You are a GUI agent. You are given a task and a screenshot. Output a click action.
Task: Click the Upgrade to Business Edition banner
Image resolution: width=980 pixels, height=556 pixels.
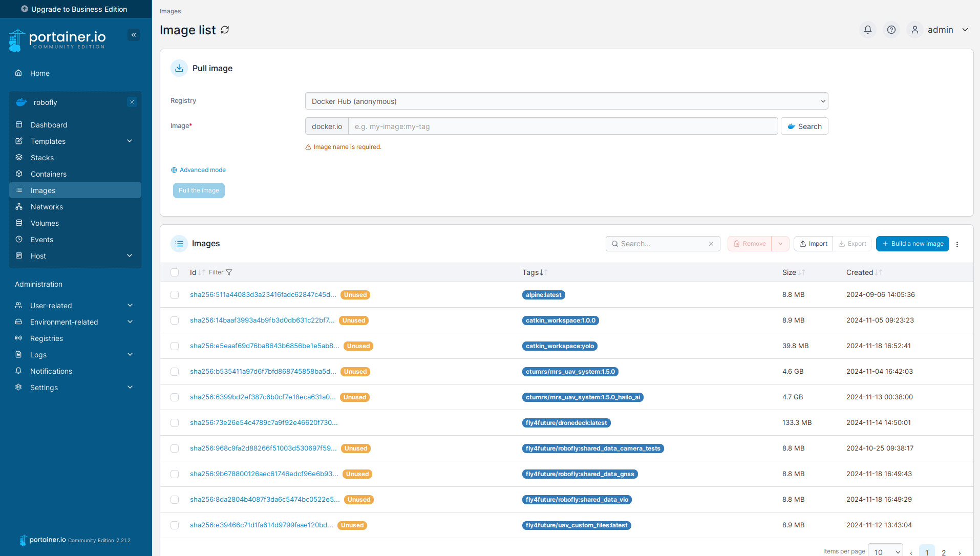point(76,9)
